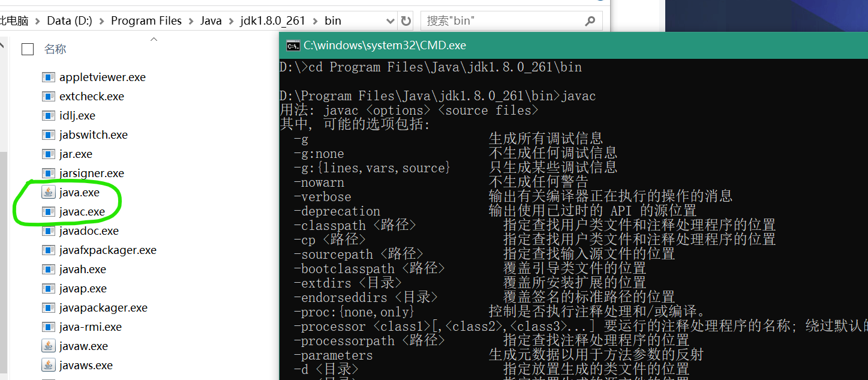Click the javadoc.exe file icon

coord(49,231)
